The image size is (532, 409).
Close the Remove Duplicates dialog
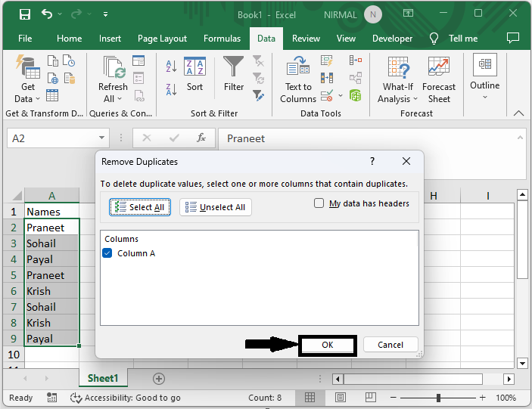click(406, 161)
